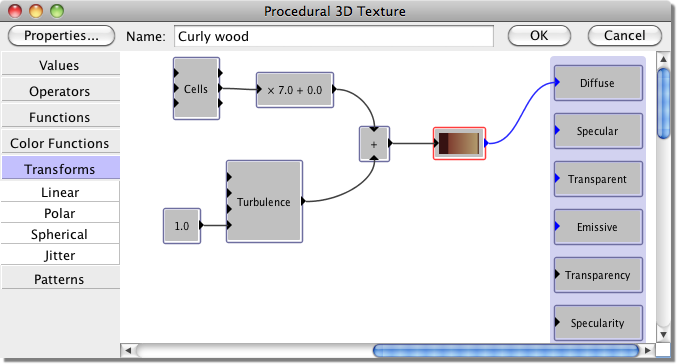Choose the Linear transform item
677x364 pixels.
[x=60, y=192]
